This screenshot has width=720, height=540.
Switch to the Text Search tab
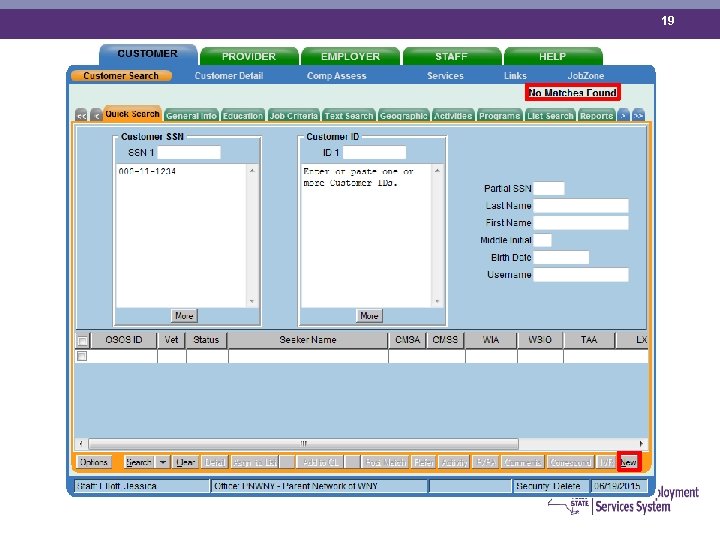click(349, 116)
